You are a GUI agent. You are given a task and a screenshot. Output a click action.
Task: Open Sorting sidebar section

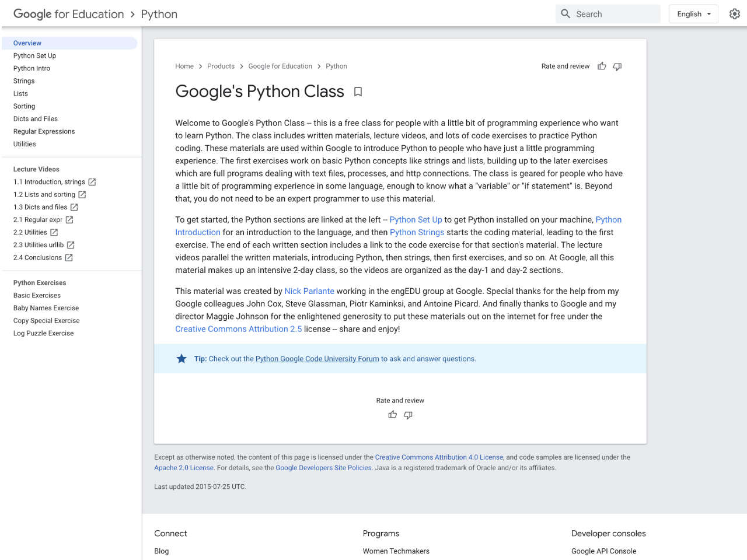tap(24, 106)
